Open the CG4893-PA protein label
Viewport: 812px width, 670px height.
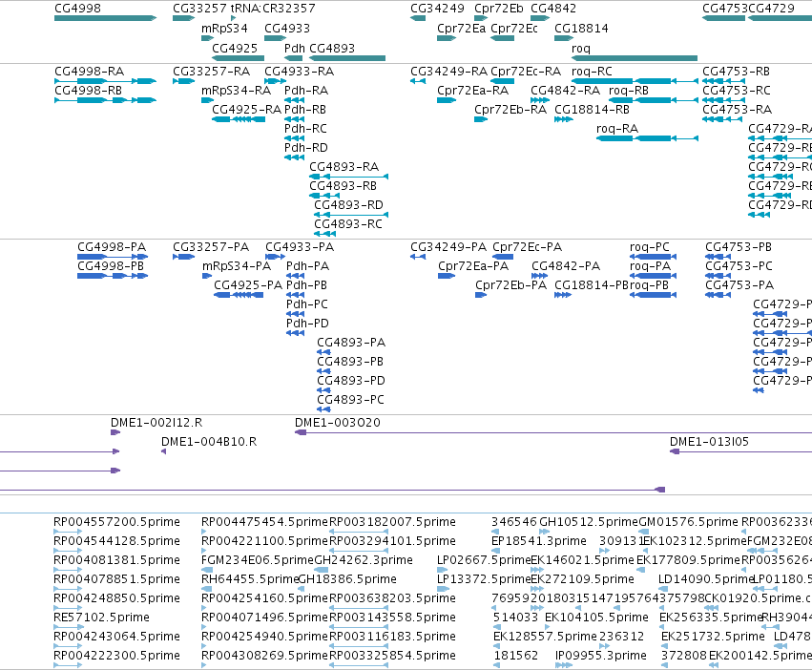351,343
